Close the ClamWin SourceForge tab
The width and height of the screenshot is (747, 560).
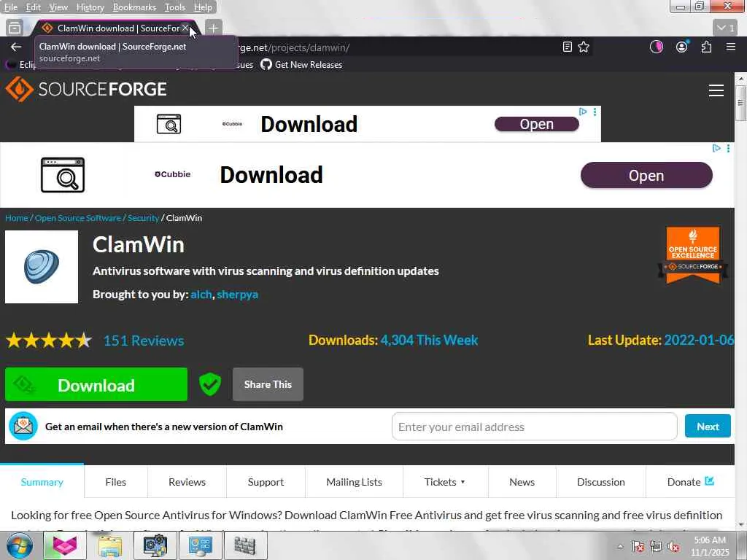pos(185,28)
